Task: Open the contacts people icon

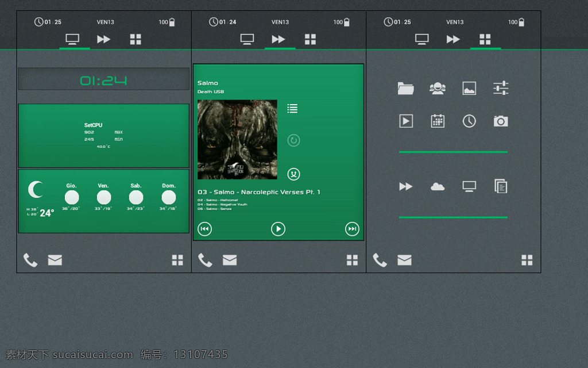Action: tap(438, 88)
